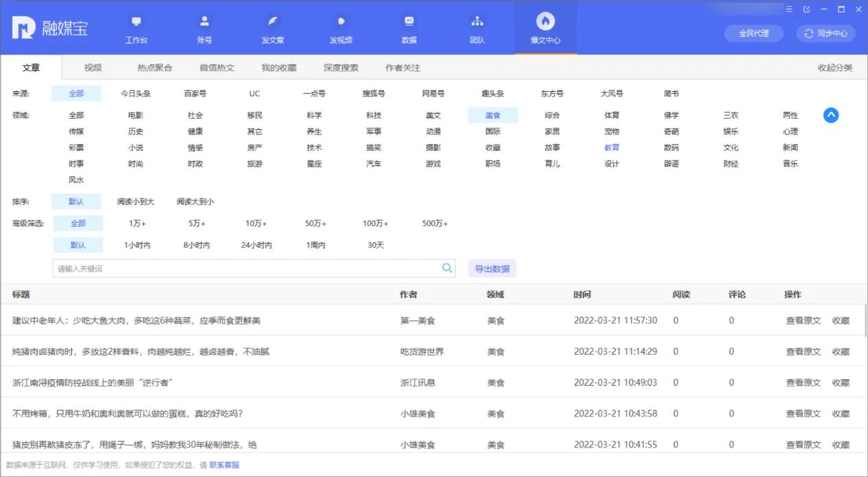Open the 团队 team icon
The width and height of the screenshot is (868, 477).
click(x=477, y=27)
